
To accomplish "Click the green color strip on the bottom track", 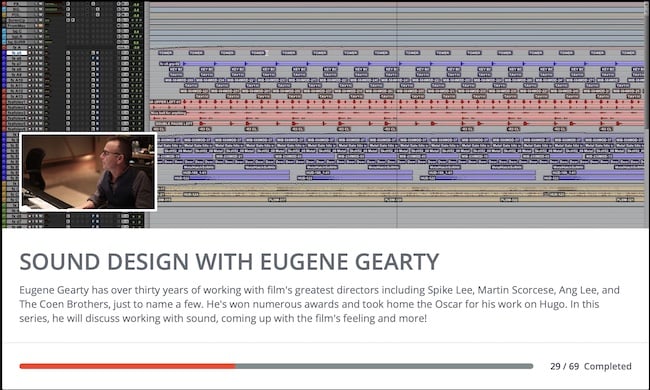I will point(4,225).
